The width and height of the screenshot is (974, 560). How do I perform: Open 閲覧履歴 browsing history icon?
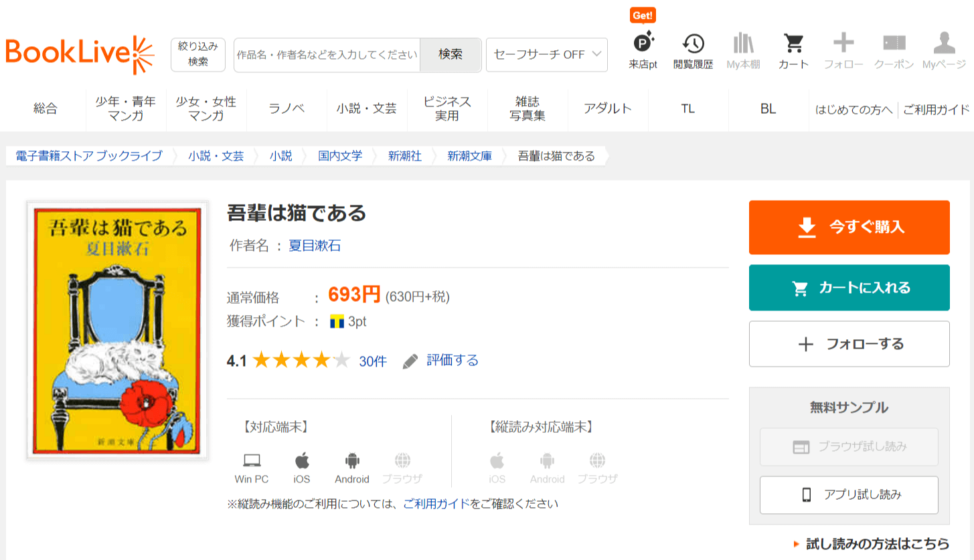[693, 44]
